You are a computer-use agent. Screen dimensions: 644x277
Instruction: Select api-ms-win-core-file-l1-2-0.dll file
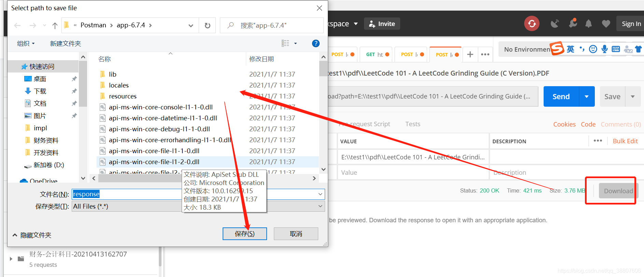point(154,162)
